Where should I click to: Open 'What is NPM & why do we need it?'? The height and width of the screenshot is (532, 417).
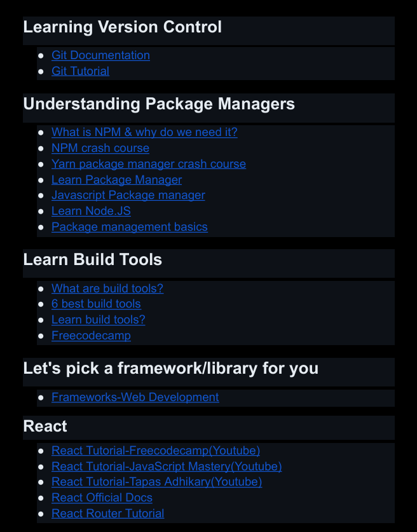tap(144, 132)
